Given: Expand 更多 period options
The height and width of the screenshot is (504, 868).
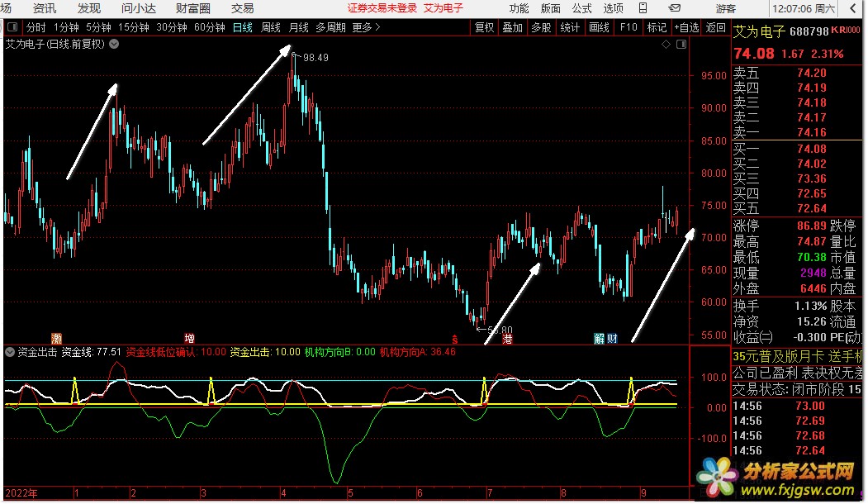Looking at the screenshot, I should tap(366, 27).
